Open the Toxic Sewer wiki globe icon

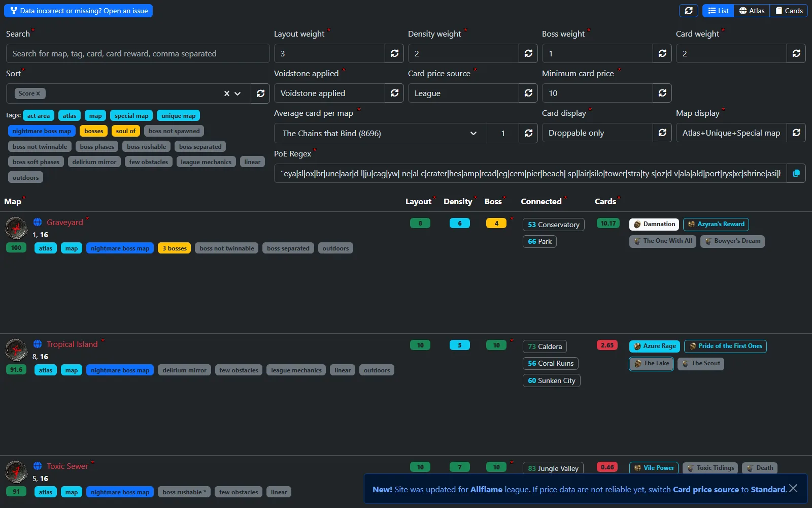[38, 466]
